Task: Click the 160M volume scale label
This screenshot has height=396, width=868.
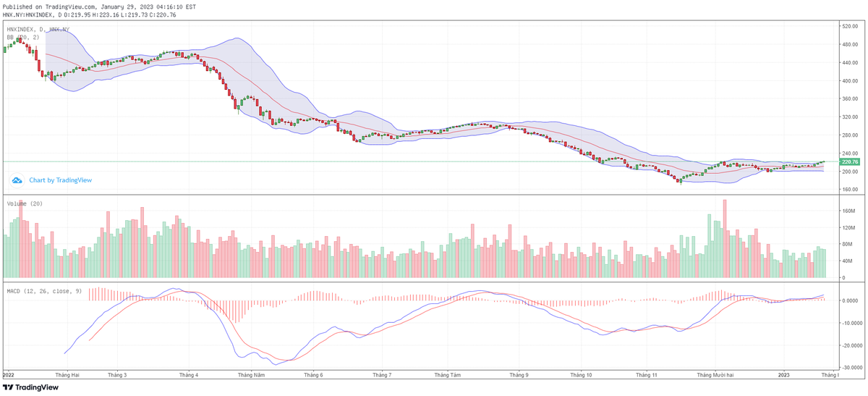Action: [x=848, y=211]
